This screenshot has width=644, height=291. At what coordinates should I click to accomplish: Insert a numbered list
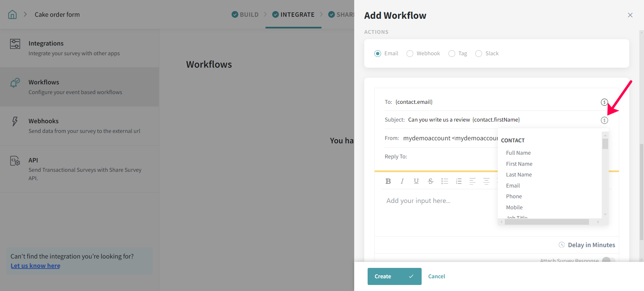pyautogui.click(x=459, y=181)
